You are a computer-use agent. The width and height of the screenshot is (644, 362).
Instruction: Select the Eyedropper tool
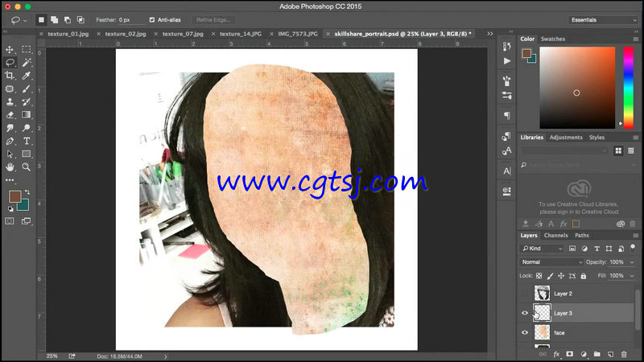pyautogui.click(x=27, y=76)
